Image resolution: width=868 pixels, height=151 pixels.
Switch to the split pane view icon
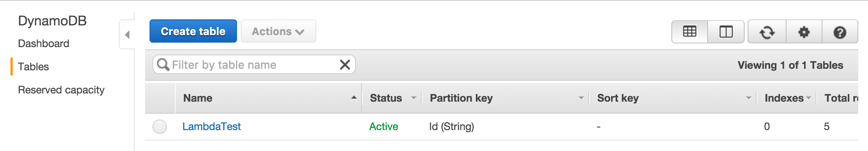(x=726, y=32)
